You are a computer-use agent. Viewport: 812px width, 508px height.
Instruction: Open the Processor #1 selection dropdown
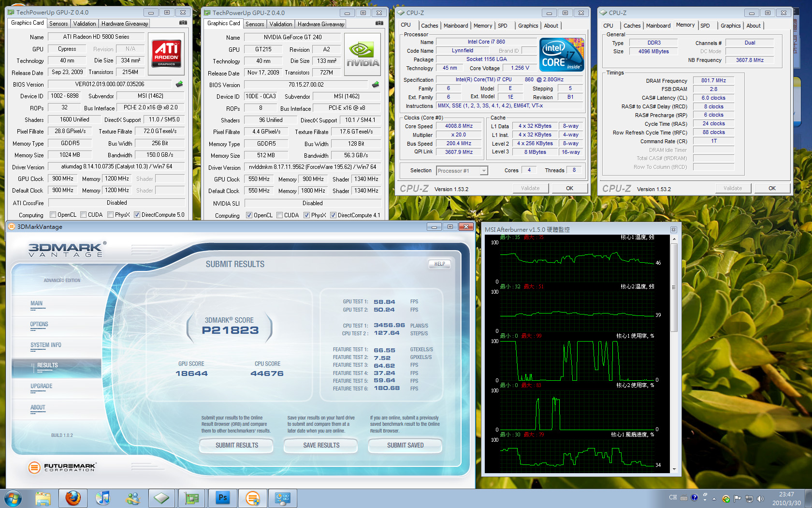click(484, 171)
